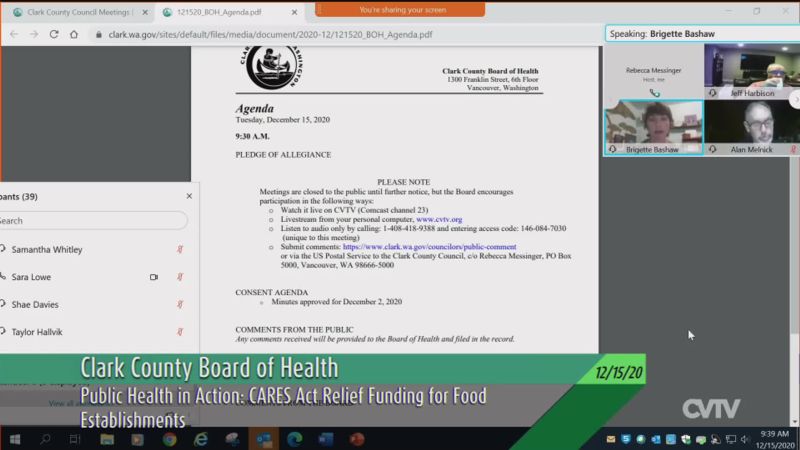
Task: Close the Participants panel
Action: click(x=189, y=196)
